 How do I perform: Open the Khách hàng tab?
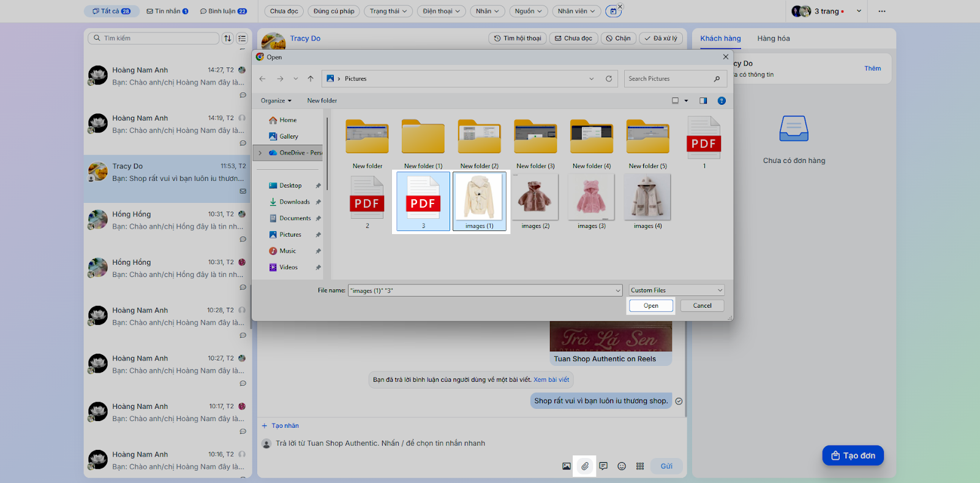(720, 38)
